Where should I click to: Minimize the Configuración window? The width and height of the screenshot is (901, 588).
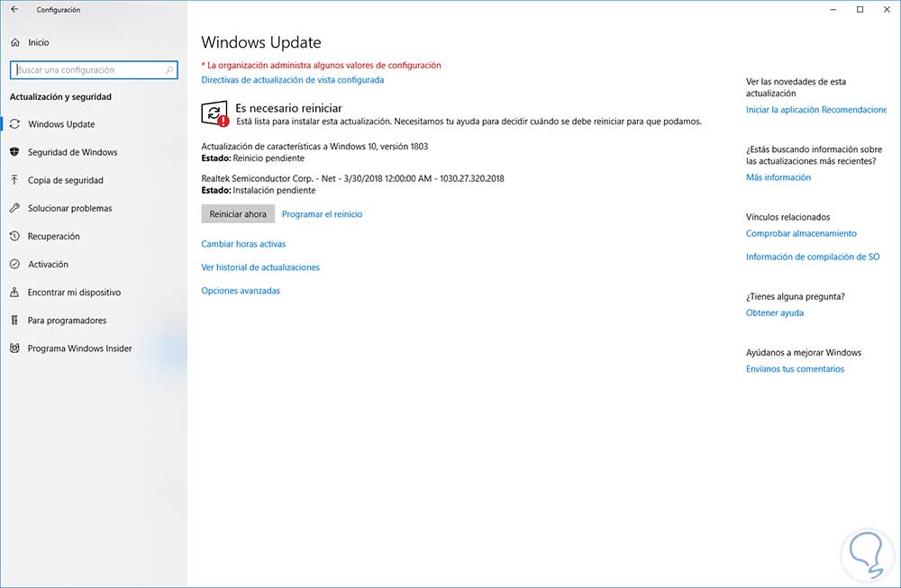point(833,9)
